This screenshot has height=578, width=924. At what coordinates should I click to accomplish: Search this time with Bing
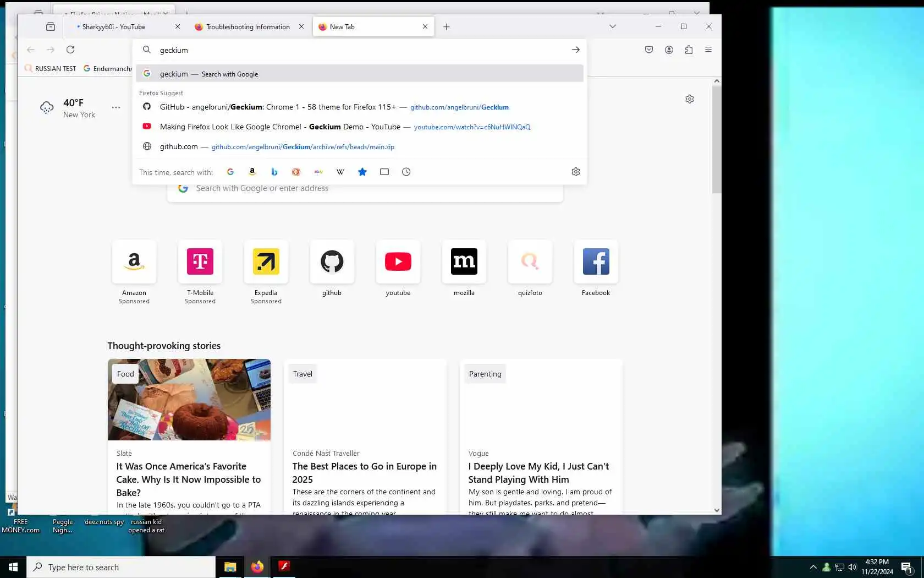point(274,172)
